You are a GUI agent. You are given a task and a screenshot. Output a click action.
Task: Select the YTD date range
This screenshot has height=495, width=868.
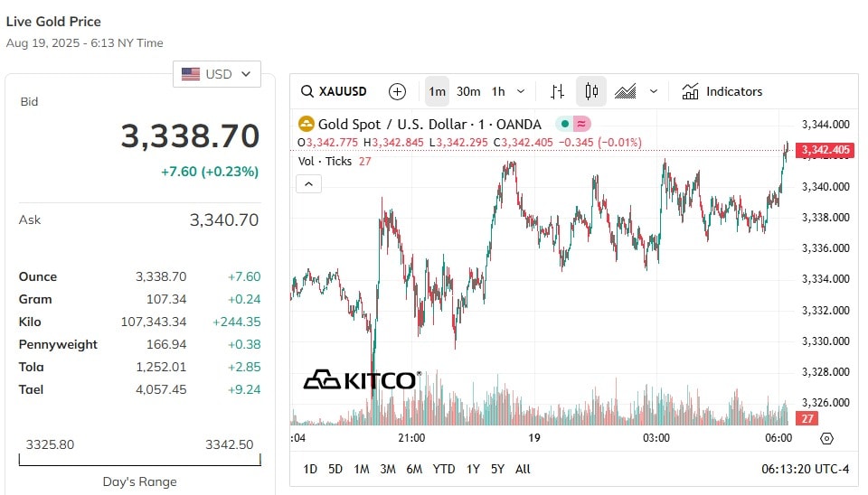click(443, 469)
